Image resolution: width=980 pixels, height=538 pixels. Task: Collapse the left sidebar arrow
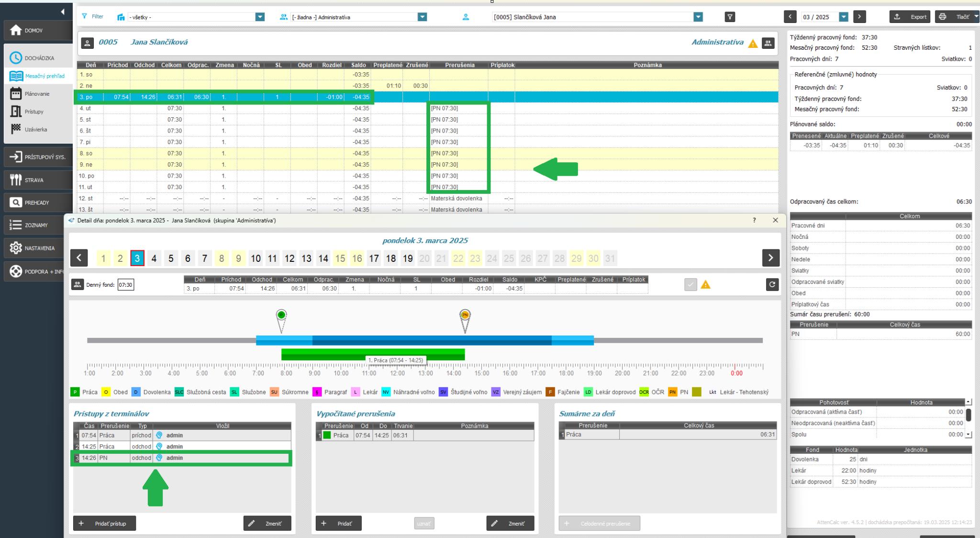click(x=63, y=11)
